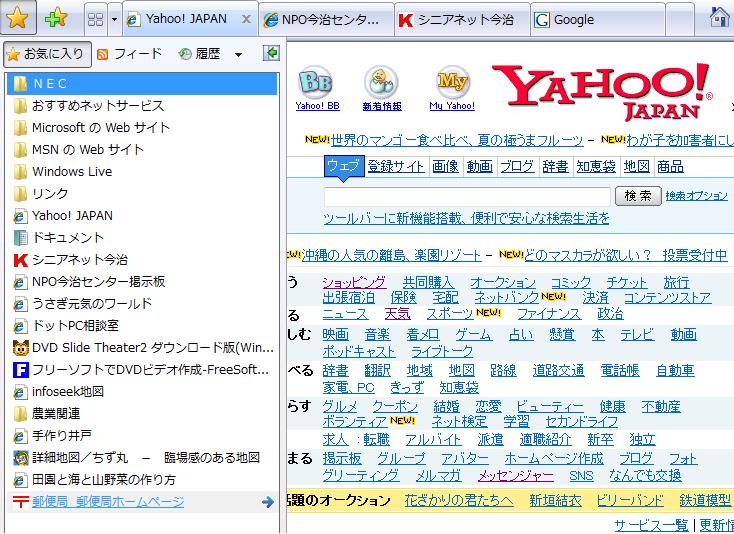Select the ブログ search tab

click(517, 166)
